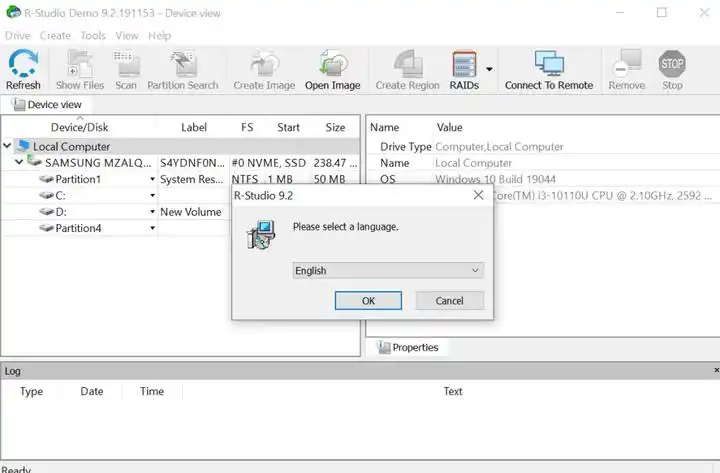Open Image using the toolbar icon
The width and height of the screenshot is (720, 473).
click(332, 67)
